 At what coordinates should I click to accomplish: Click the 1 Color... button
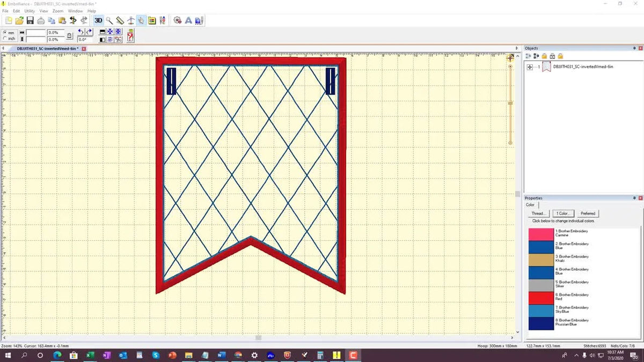tap(563, 213)
